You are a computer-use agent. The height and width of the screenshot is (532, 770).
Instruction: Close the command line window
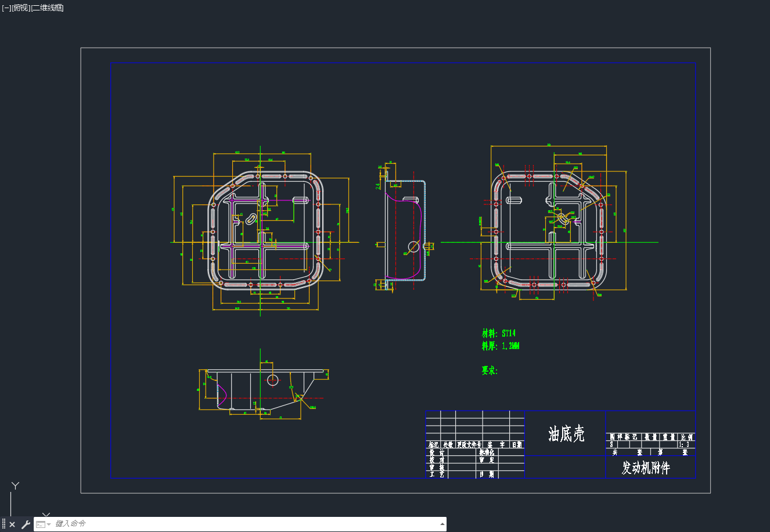12,524
